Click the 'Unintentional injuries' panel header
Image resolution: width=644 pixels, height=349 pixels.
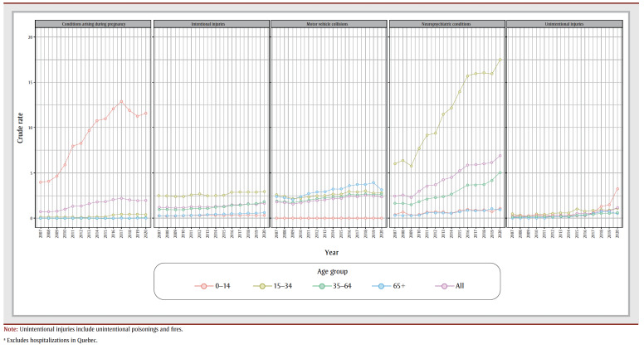click(563, 23)
